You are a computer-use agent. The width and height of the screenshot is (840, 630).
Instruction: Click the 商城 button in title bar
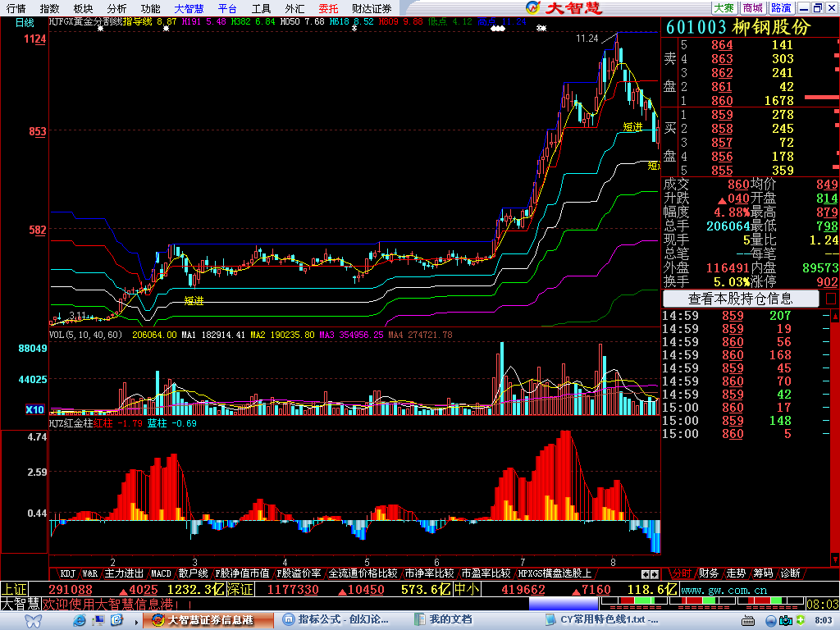point(753,8)
